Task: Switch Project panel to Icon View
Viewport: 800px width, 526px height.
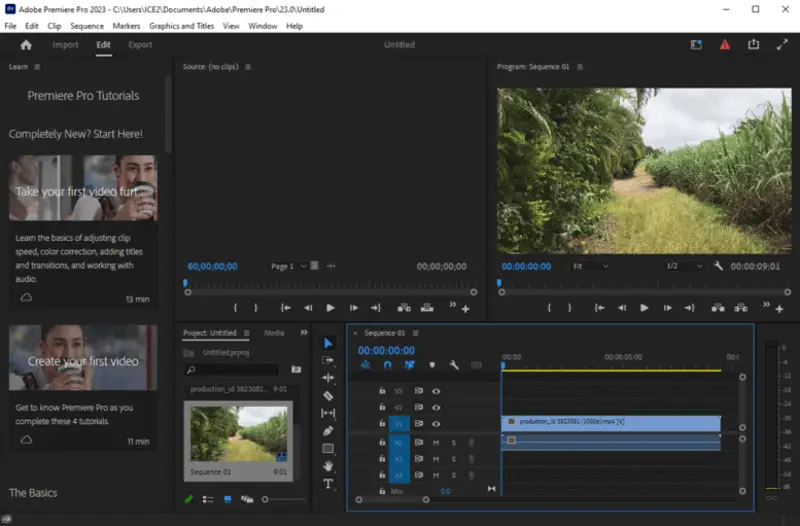Action: 228,499
